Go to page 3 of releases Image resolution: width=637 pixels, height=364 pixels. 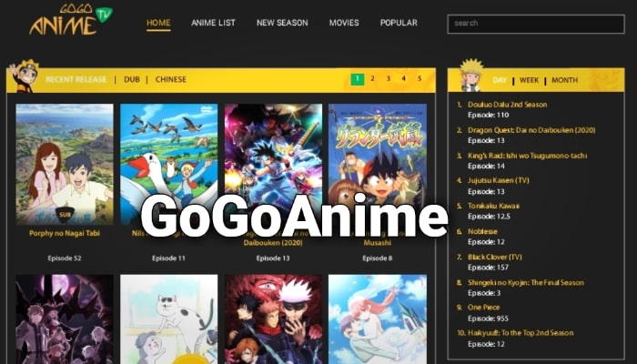[x=389, y=79]
